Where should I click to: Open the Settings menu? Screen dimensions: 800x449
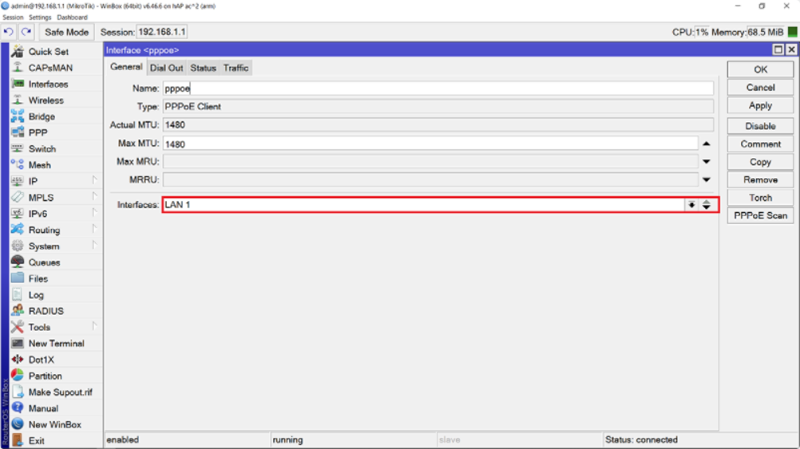pyautogui.click(x=40, y=17)
